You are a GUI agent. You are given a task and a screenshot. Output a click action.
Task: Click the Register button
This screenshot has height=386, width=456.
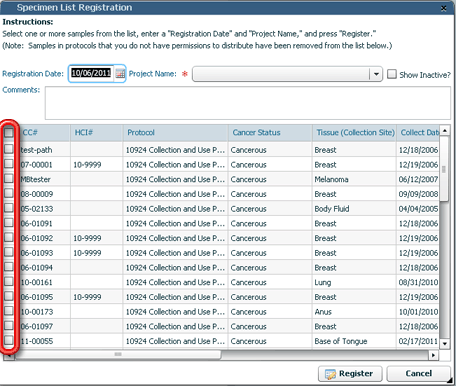[350, 374]
